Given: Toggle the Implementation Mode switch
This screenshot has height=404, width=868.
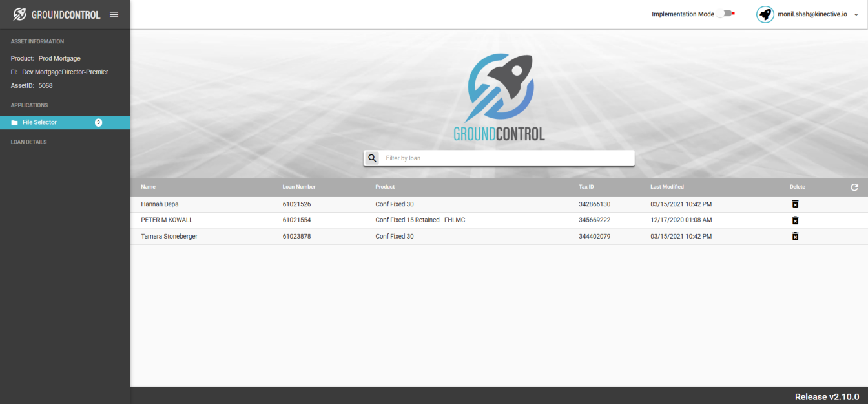Looking at the screenshot, I should click(726, 14).
